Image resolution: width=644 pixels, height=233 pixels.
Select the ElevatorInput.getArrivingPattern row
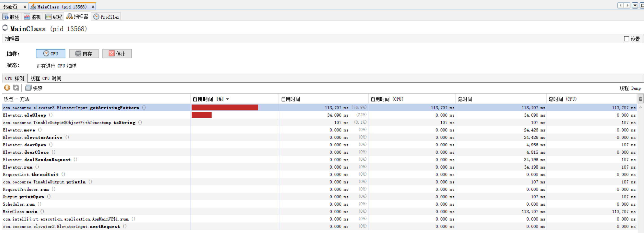point(320,108)
